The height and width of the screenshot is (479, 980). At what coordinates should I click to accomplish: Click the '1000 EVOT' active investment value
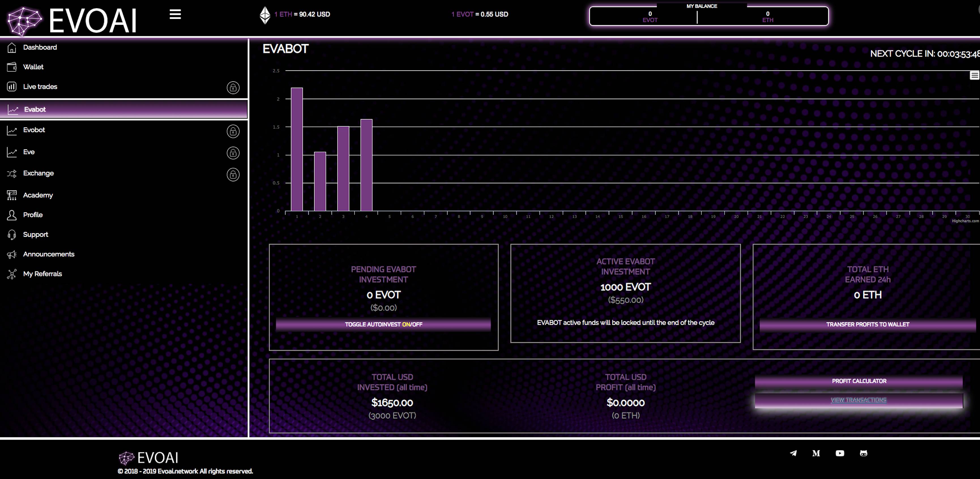point(625,287)
